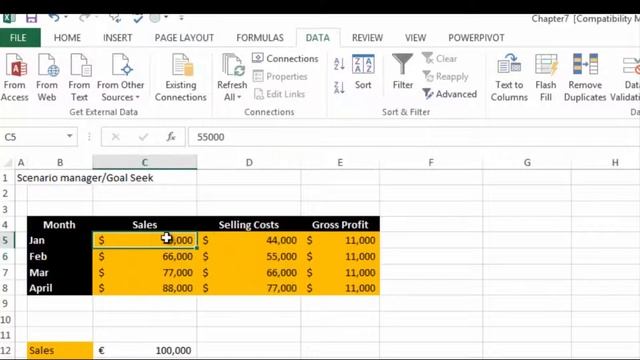Click the Undo arrow icon
Image resolution: width=640 pixels, height=360 pixels.
pos(54,18)
